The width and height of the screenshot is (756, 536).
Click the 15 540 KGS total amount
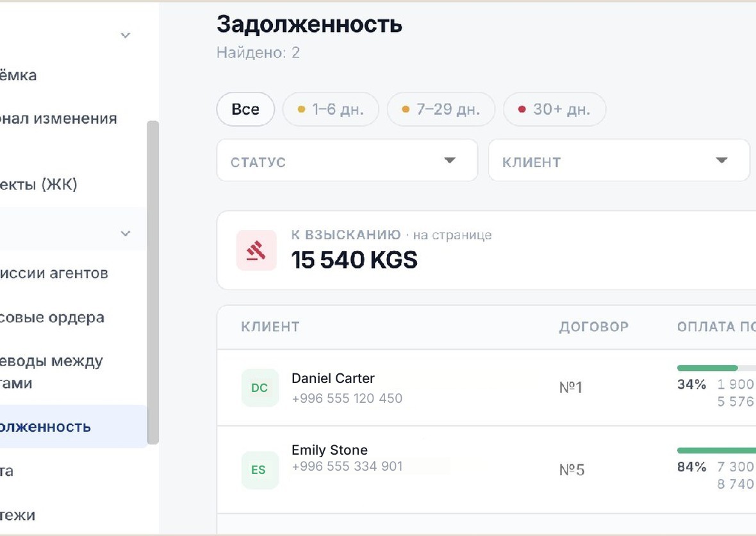pyautogui.click(x=354, y=260)
